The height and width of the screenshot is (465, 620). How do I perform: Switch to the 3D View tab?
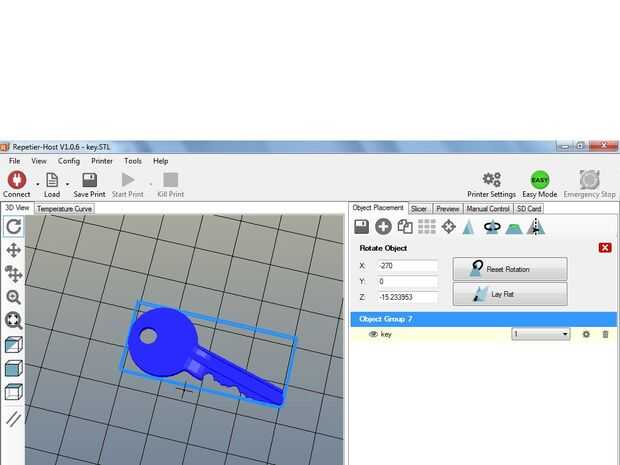(17, 208)
